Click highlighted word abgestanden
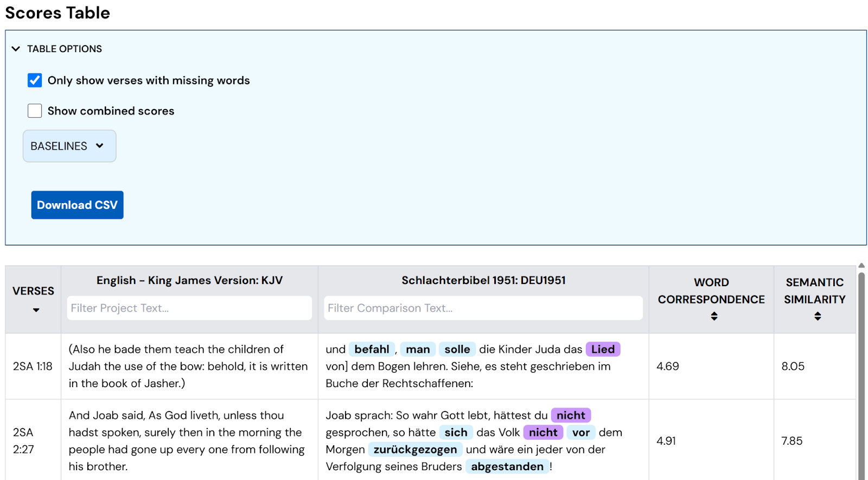868x480 pixels. click(507, 466)
